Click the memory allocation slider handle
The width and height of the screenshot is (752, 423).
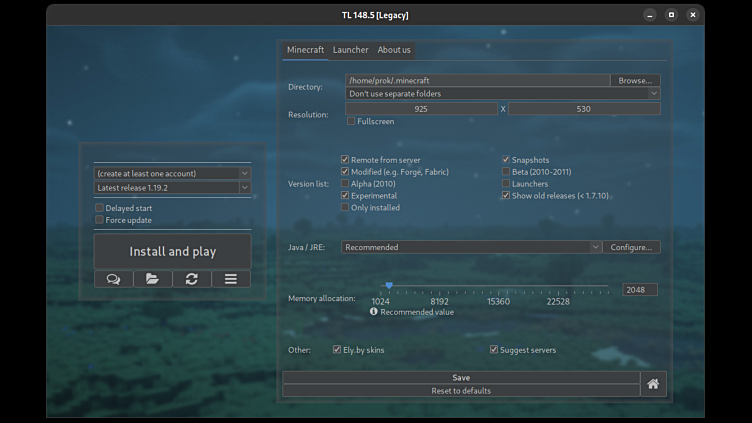point(389,285)
